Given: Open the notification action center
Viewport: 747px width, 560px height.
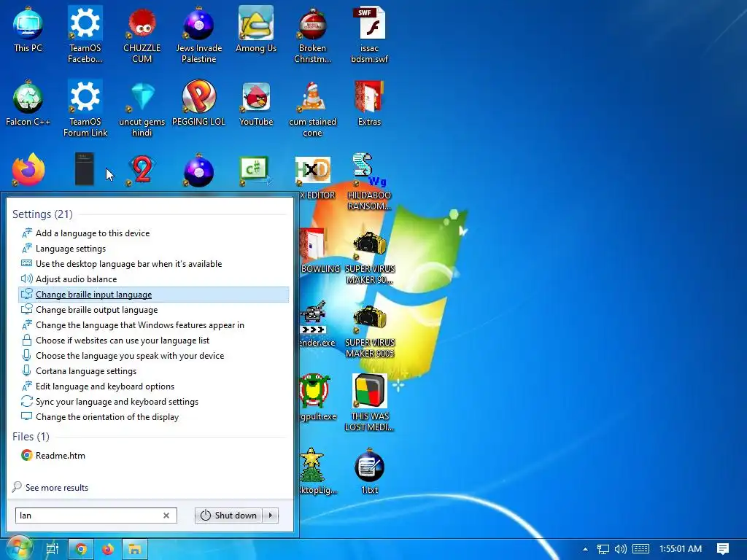Looking at the screenshot, I should coord(723,549).
